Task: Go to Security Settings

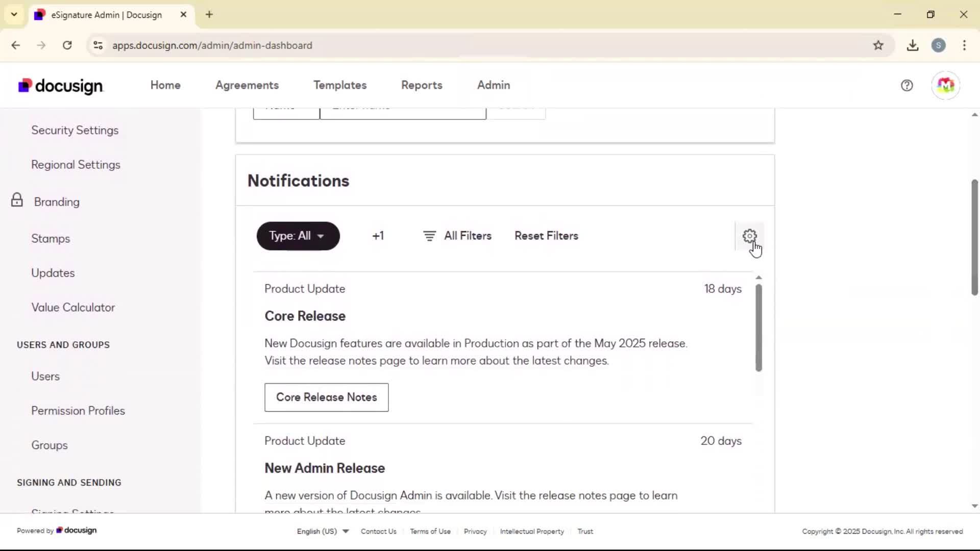Action: [75, 130]
